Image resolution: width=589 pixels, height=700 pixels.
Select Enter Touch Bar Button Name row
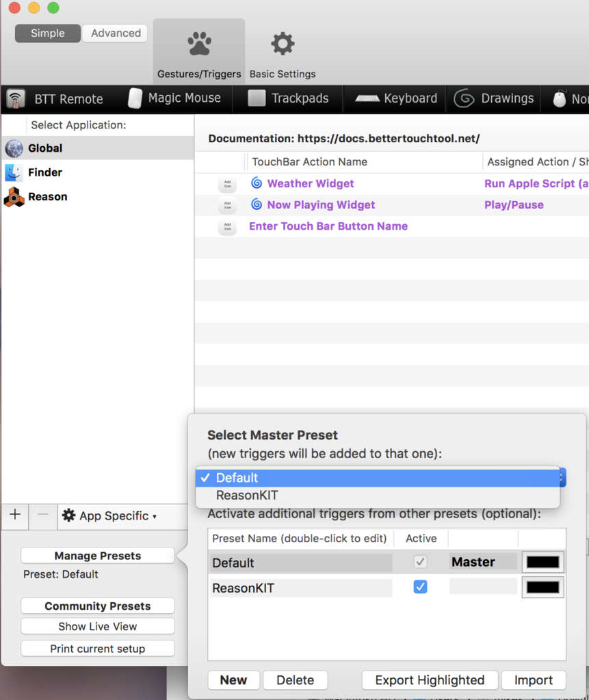point(391,226)
